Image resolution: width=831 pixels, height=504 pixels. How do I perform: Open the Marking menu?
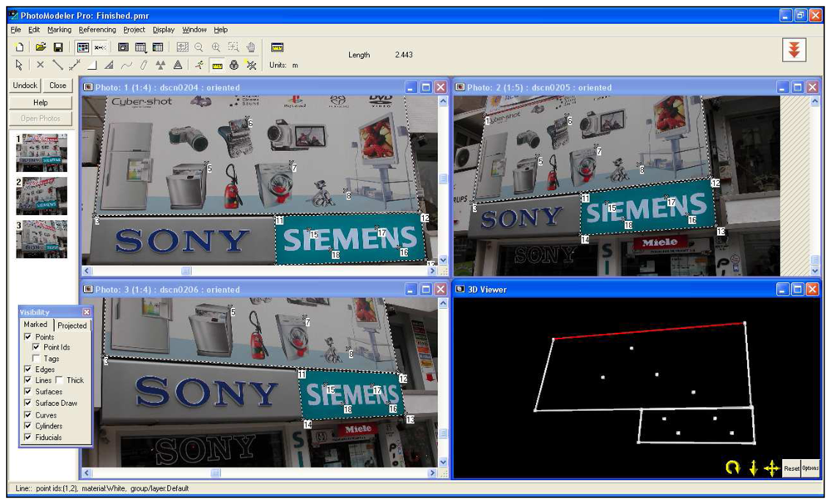(59, 30)
